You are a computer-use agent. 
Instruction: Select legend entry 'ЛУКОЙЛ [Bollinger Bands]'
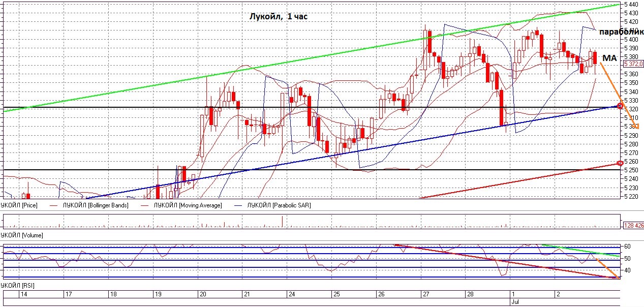(x=96, y=205)
